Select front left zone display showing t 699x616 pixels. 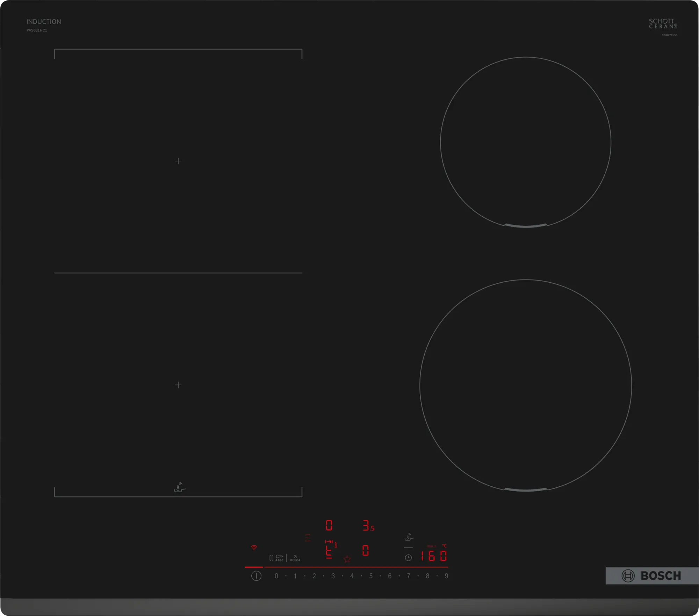point(329,552)
